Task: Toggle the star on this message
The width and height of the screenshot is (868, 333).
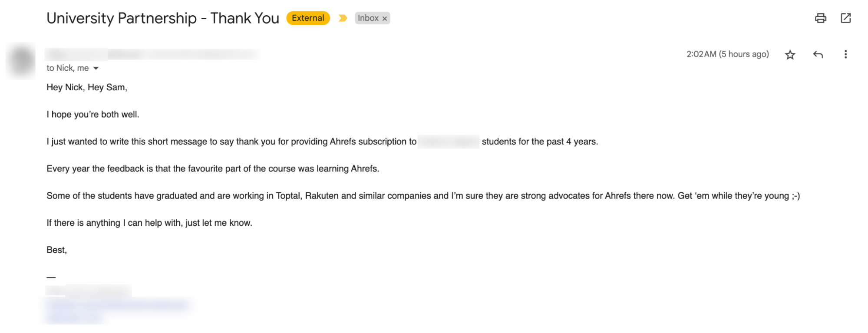Action: [x=791, y=54]
